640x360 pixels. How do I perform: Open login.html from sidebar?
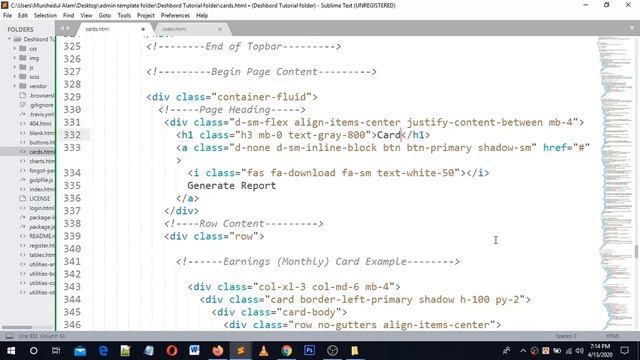pyautogui.click(x=41, y=208)
